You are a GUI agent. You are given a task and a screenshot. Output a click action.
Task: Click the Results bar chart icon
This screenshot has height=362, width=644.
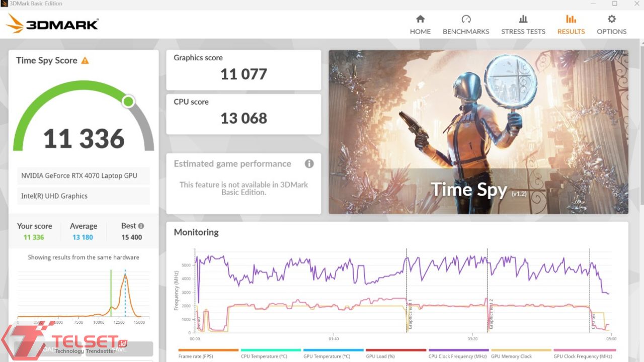point(571,19)
